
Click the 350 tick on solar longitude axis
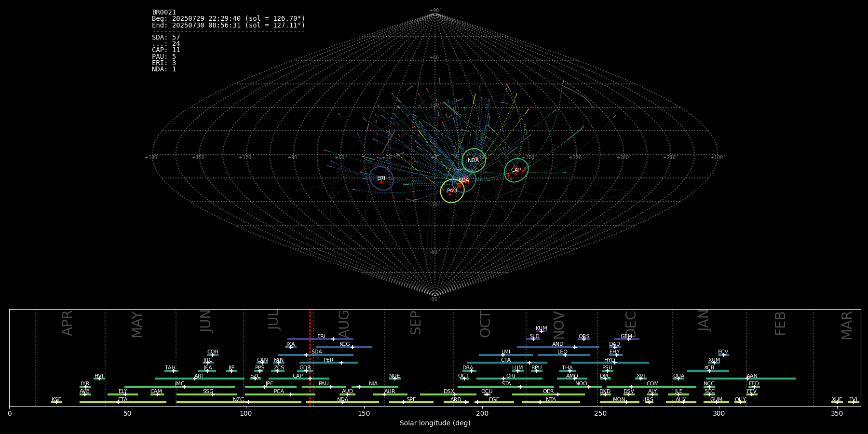pyautogui.click(x=837, y=413)
